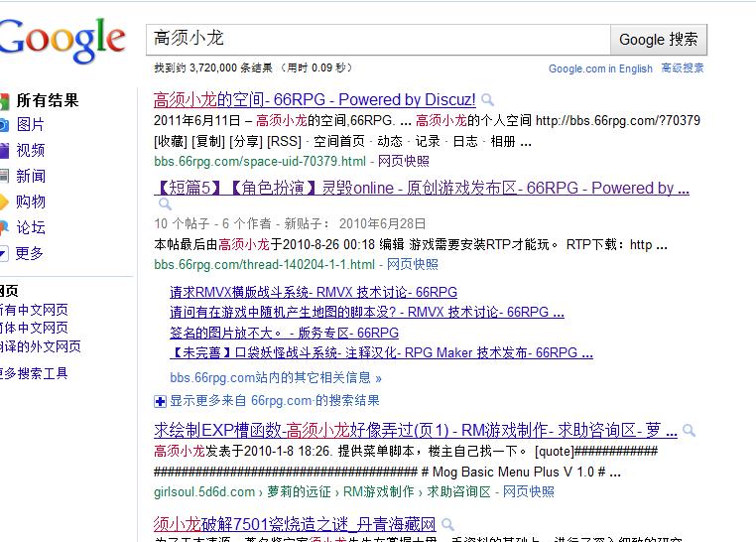Click the Google 搜索 button
Screen dimensions: 756x542
[x=659, y=40]
